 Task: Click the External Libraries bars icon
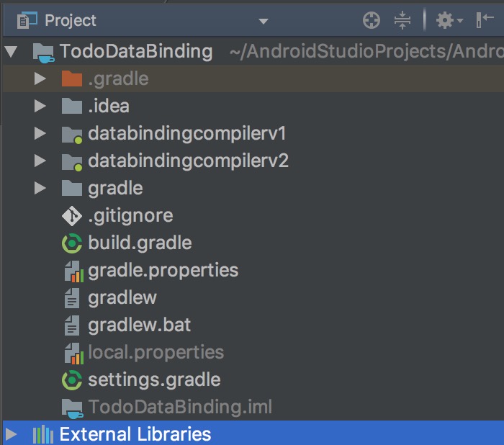42,434
